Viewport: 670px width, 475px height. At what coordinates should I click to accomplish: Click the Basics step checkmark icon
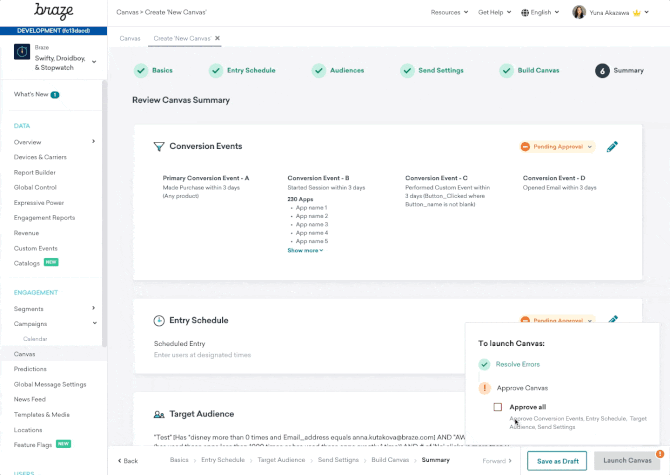141,71
